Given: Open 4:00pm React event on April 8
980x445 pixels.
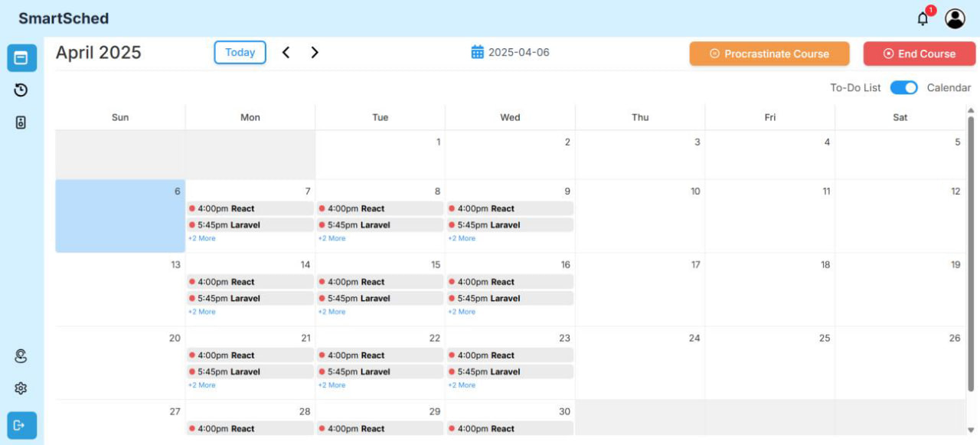Looking at the screenshot, I should click(381, 208).
